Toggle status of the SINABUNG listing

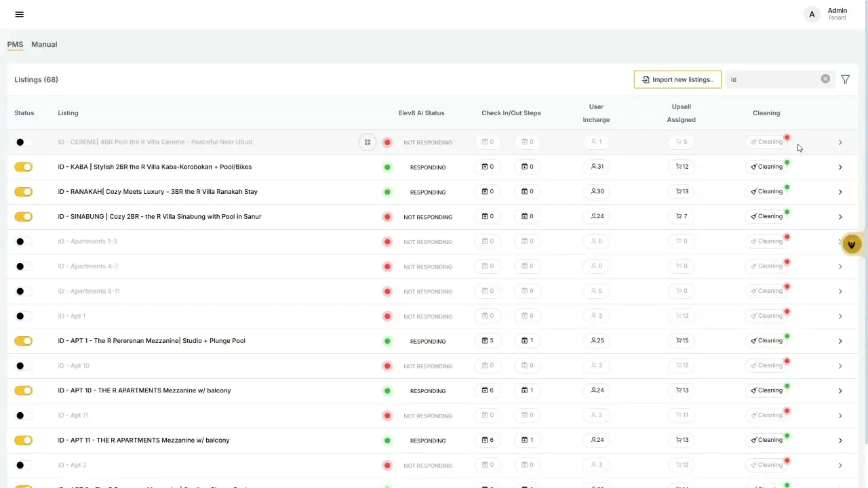point(23,216)
